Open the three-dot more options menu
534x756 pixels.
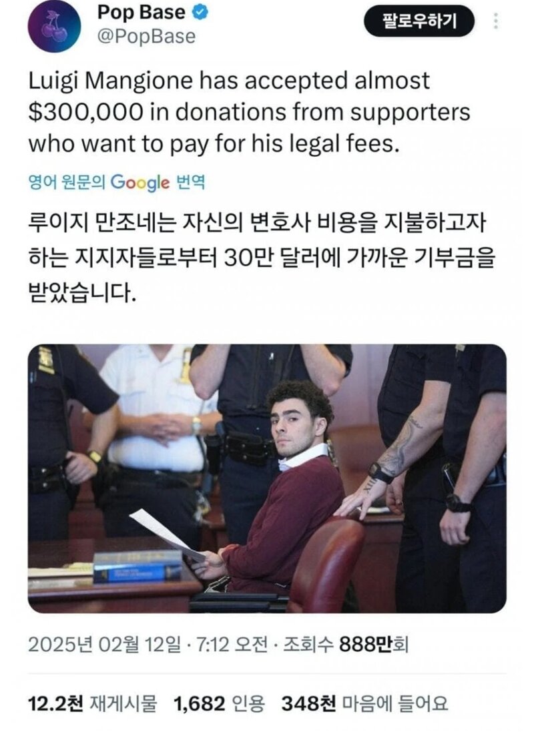click(497, 21)
